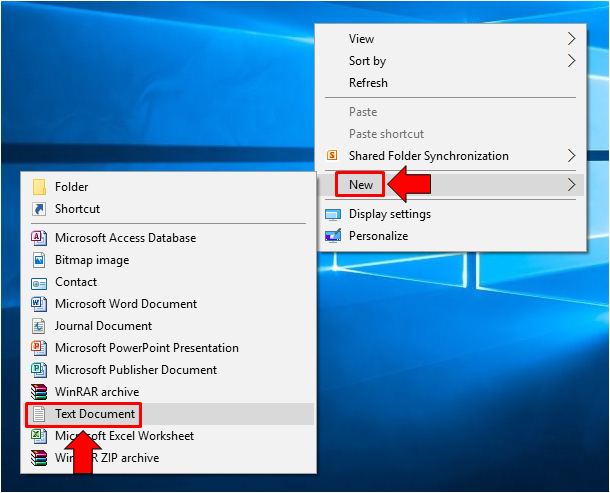Select the New menu entry
The width and height of the screenshot is (610, 493).
pos(450,185)
